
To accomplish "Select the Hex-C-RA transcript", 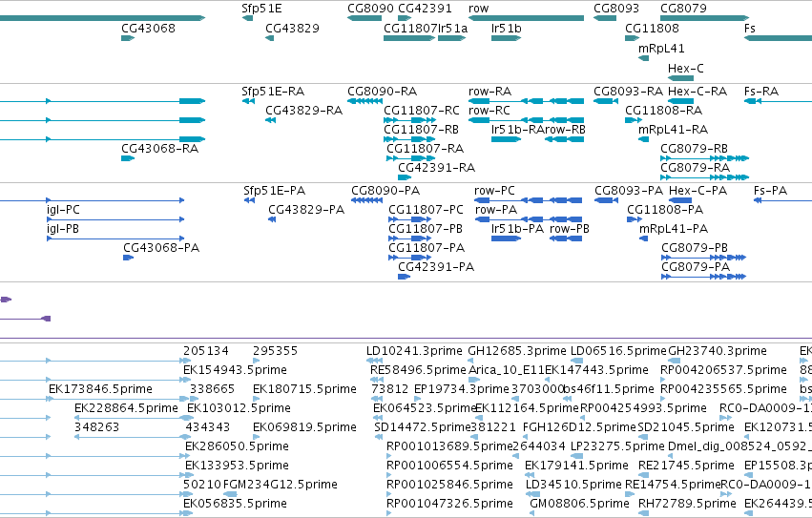I will [680, 101].
